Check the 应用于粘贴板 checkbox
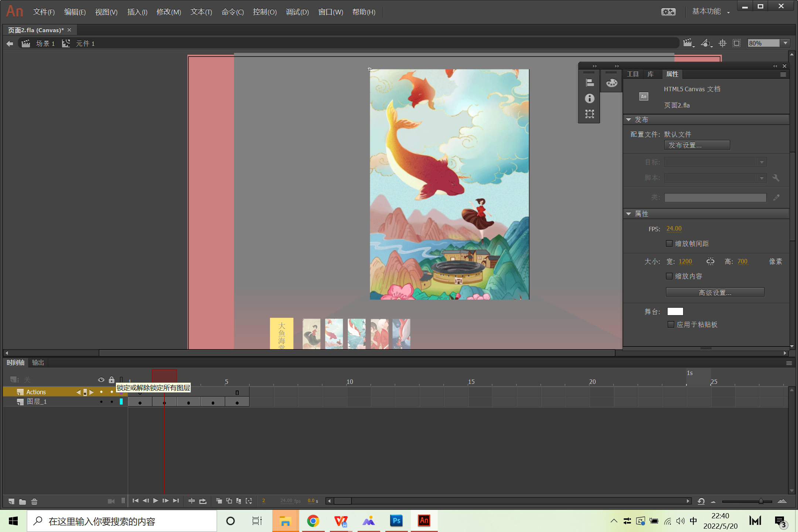The image size is (798, 532). [x=671, y=324]
